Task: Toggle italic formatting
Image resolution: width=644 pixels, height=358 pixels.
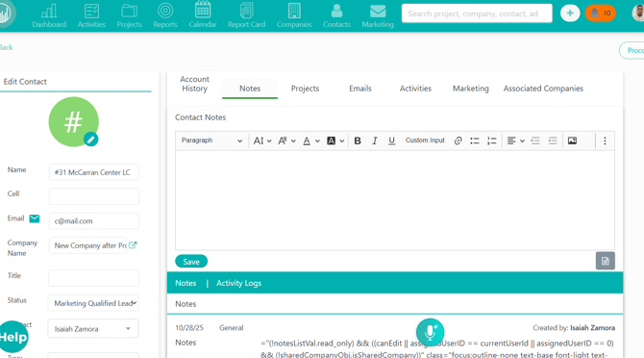Action: pyautogui.click(x=375, y=141)
